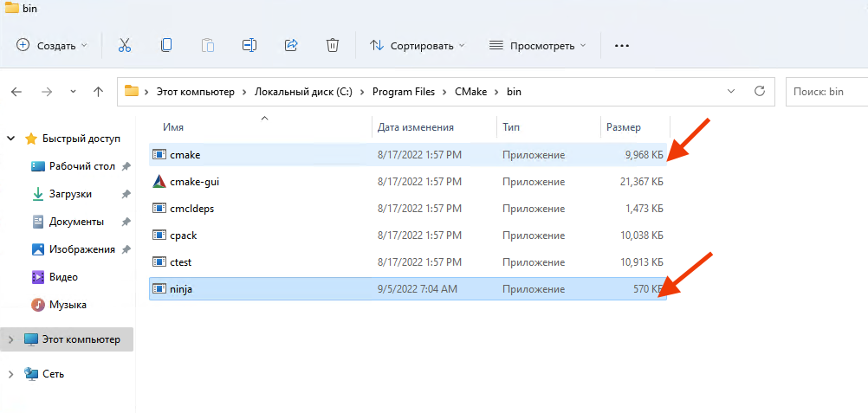Image resolution: width=868 pixels, height=413 pixels.
Task: Click the Видео folder icon
Action: 37,277
